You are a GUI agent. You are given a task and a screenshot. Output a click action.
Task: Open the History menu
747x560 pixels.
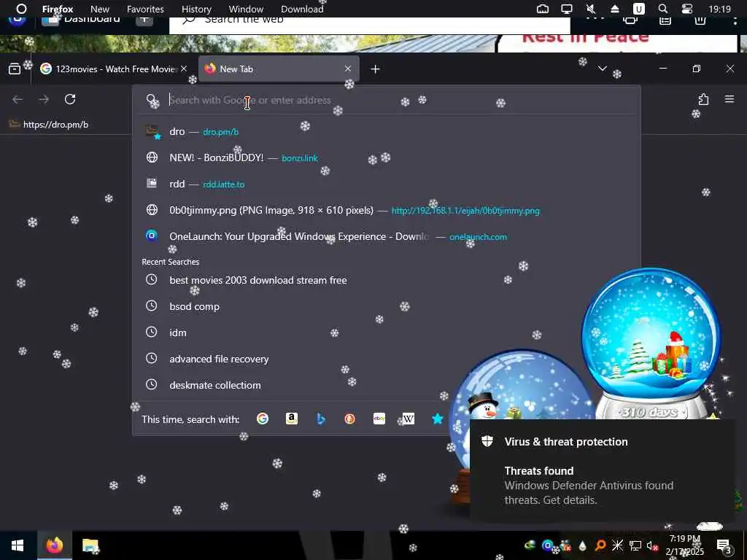(196, 9)
